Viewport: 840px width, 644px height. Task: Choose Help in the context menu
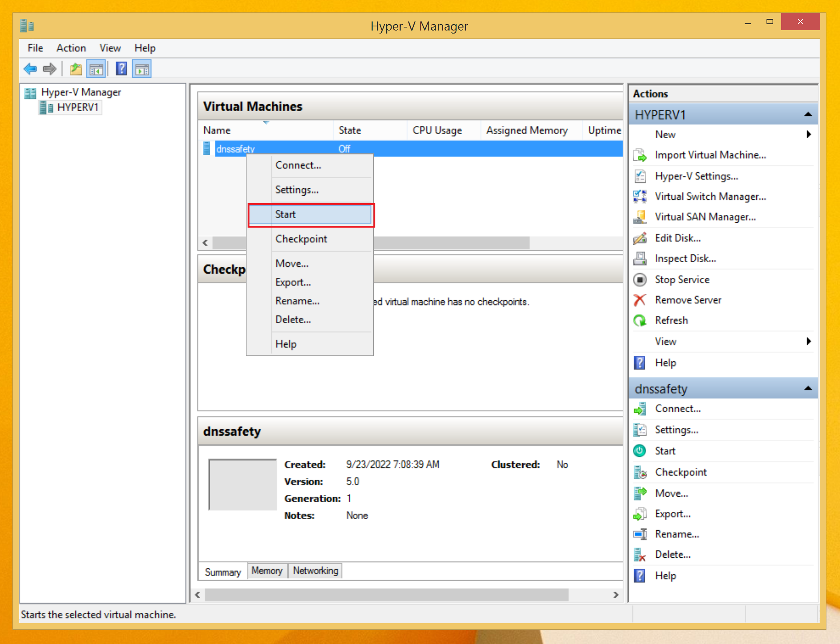(x=310, y=344)
